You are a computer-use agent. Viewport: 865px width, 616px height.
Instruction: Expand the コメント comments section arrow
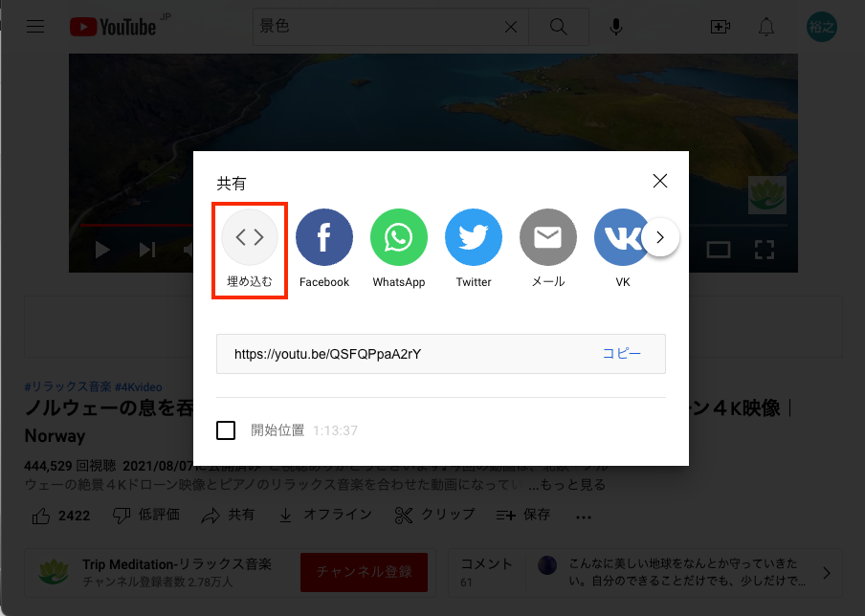tap(827, 573)
